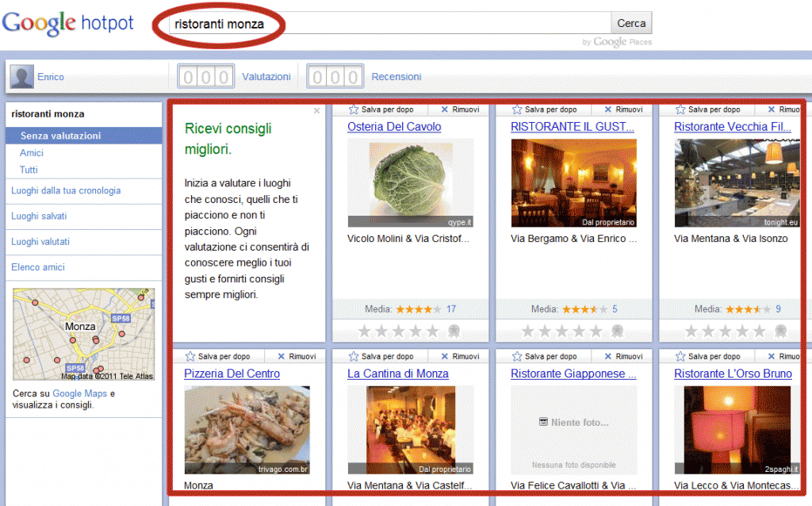Image resolution: width=812 pixels, height=506 pixels.
Task: Open the Osteria Del Cavolo link
Action: coord(394,127)
